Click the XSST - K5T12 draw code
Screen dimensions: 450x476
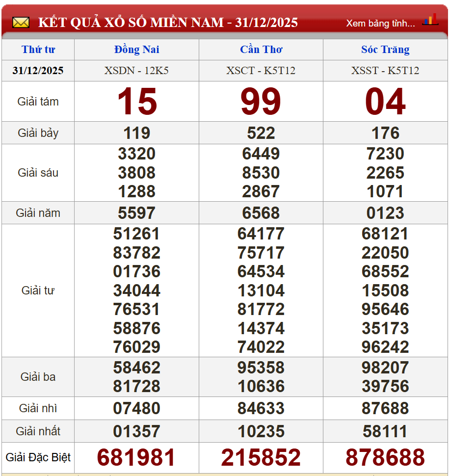coord(385,71)
